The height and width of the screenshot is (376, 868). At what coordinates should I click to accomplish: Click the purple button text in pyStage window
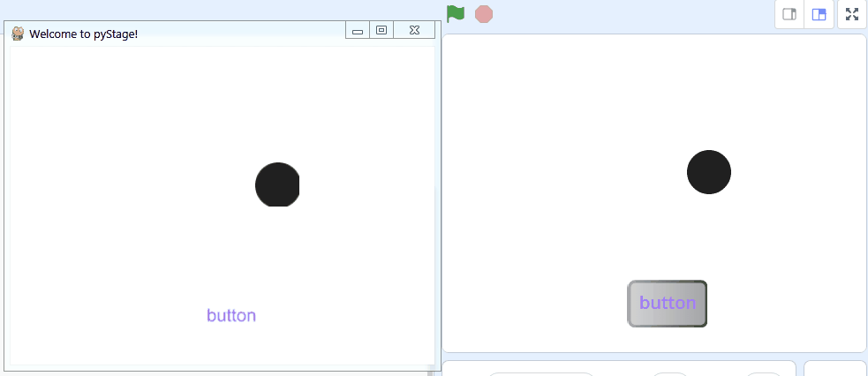click(x=231, y=315)
